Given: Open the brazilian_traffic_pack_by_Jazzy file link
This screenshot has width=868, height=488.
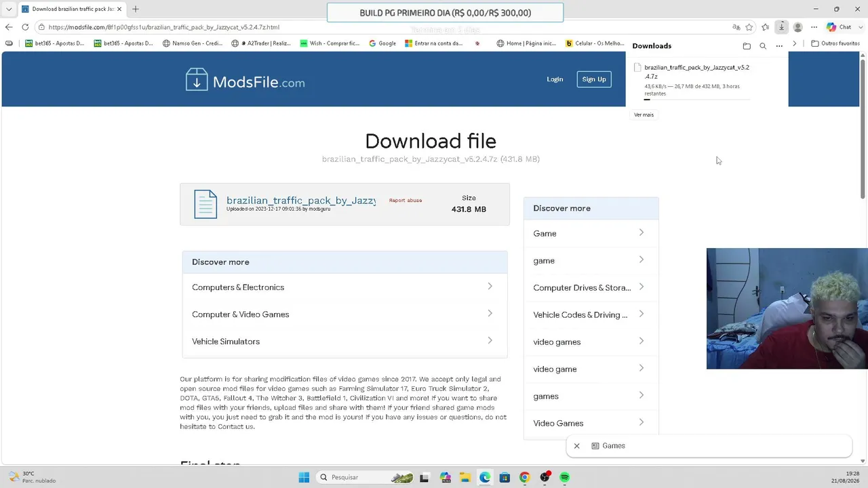Looking at the screenshot, I should [x=301, y=201].
